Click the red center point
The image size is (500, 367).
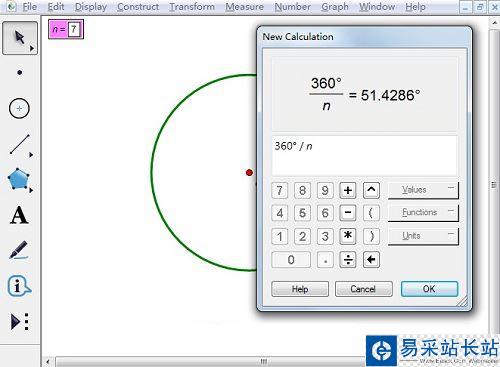point(249,172)
